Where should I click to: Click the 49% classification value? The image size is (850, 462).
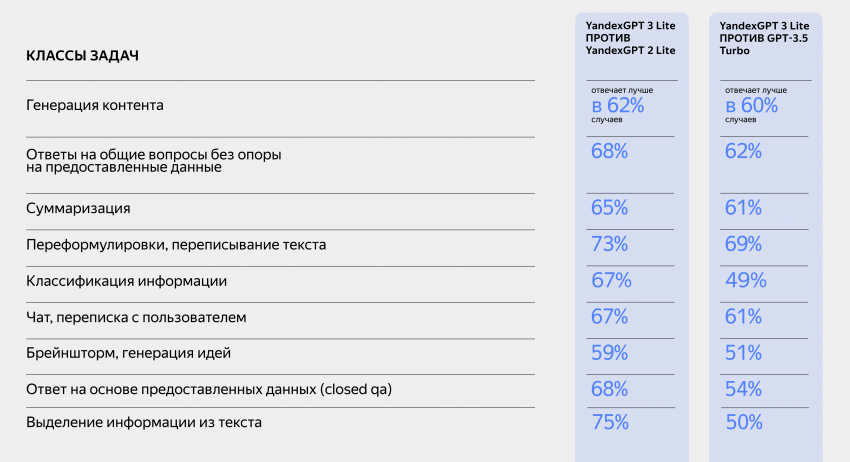(x=745, y=281)
